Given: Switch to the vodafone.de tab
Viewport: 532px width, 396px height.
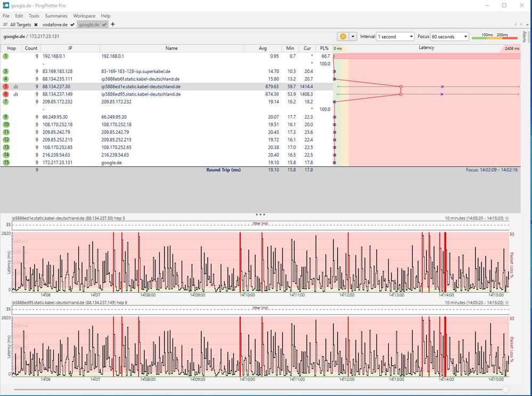Looking at the screenshot, I should click(x=55, y=25).
